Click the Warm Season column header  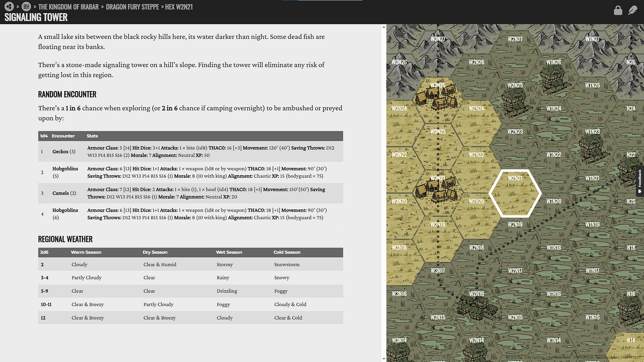click(x=86, y=252)
